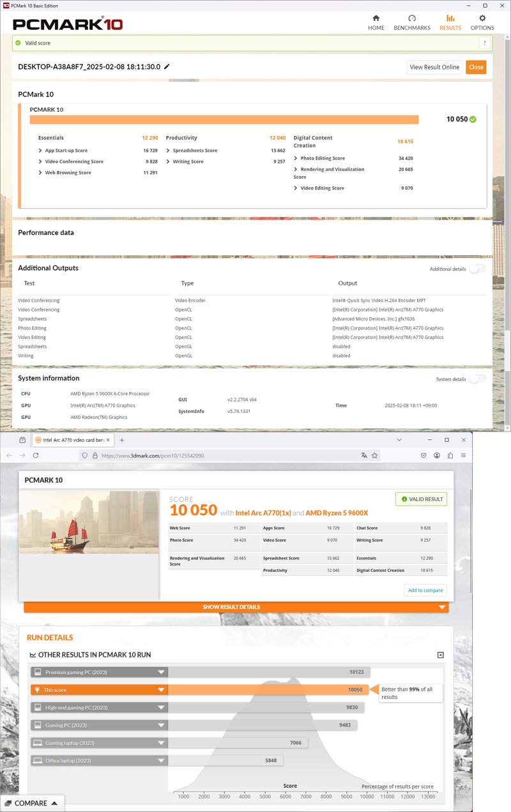511x812 pixels.
Task: Toggle Additional details switch
Action: point(477,269)
